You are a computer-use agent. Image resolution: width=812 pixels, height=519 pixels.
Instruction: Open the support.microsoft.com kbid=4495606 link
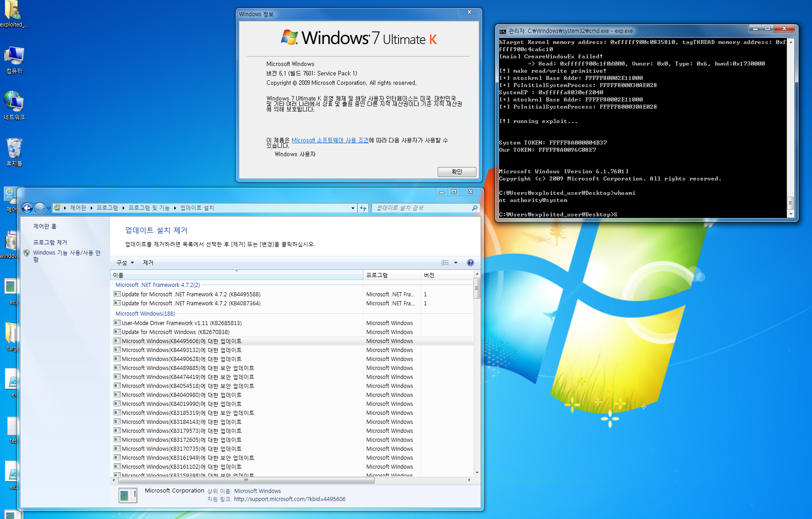(x=290, y=499)
